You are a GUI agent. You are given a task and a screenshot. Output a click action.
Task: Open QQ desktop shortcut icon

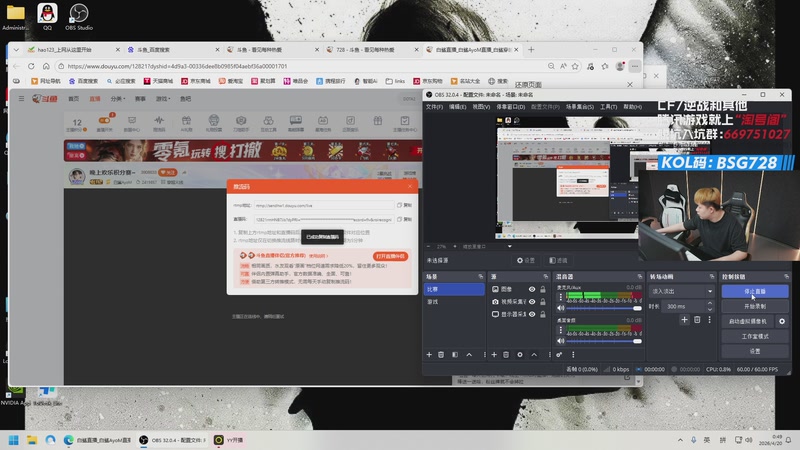[47, 16]
